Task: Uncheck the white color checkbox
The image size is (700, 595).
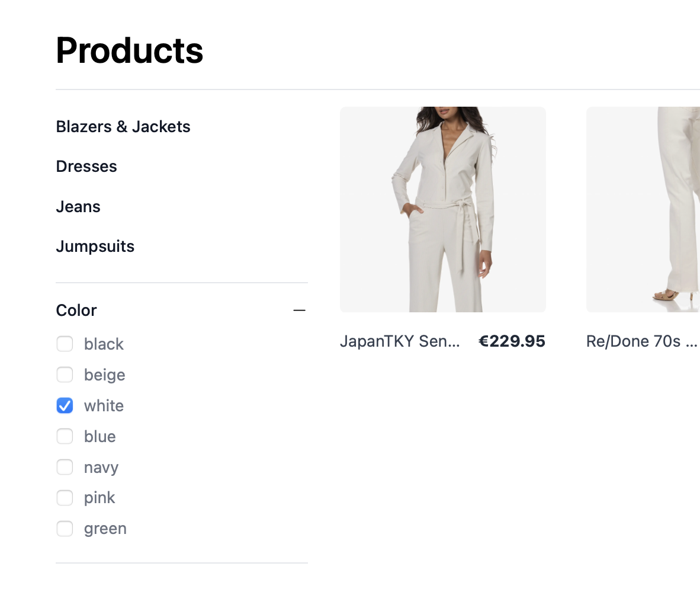Action: coord(65,406)
